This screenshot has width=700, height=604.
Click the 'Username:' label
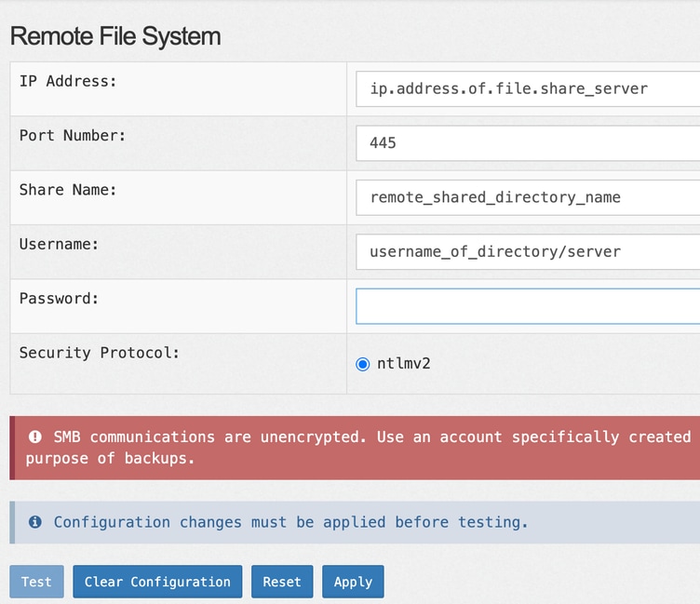pyautogui.click(x=59, y=244)
